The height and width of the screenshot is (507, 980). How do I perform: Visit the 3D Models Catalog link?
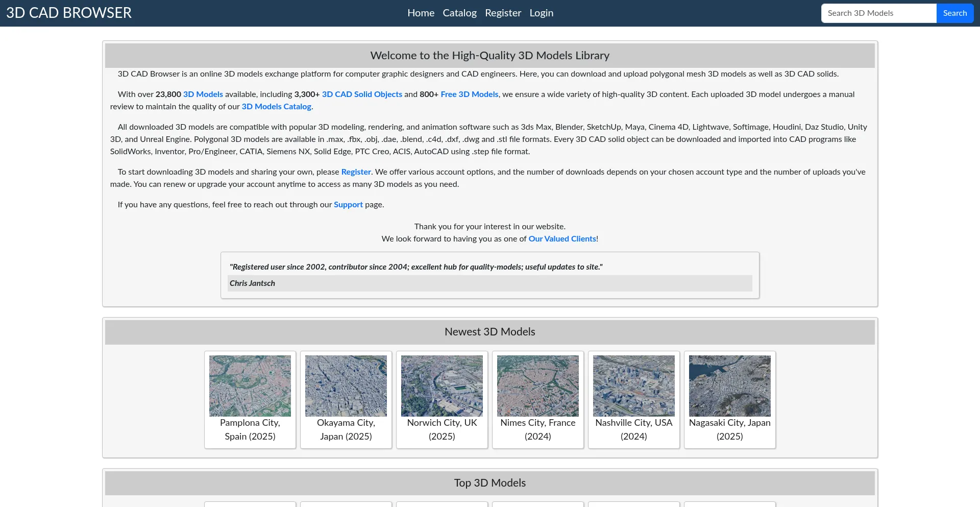tap(276, 107)
